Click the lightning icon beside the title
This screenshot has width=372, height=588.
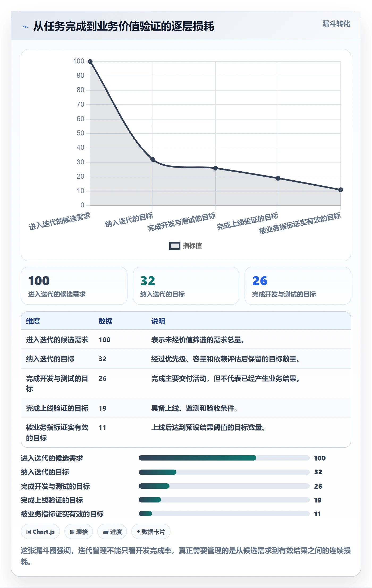(25, 27)
